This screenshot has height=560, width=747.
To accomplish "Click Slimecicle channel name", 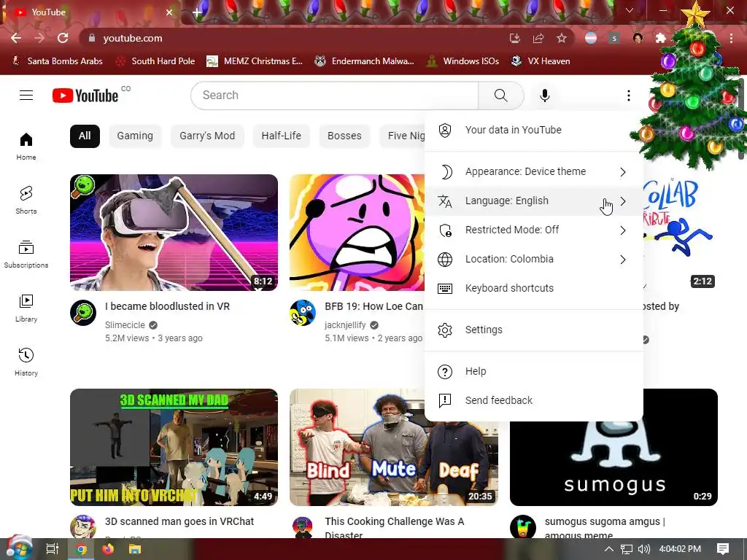I will (x=125, y=324).
